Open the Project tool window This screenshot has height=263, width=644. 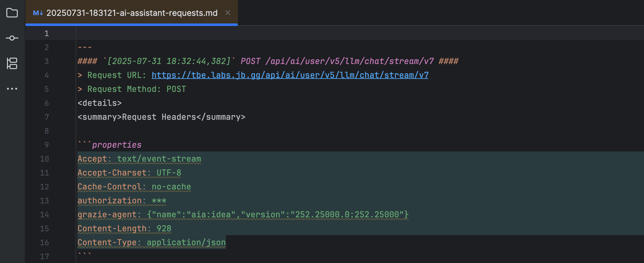tap(12, 13)
